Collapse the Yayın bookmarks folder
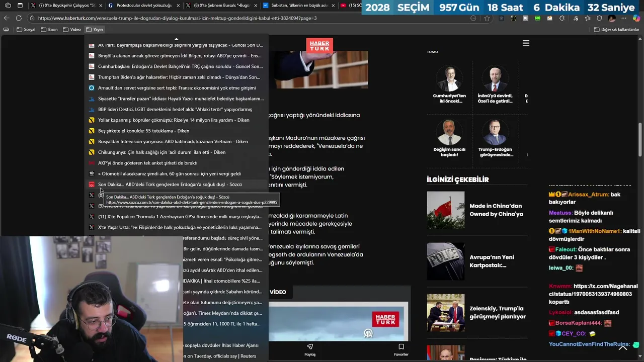644x362 pixels. (95, 29)
